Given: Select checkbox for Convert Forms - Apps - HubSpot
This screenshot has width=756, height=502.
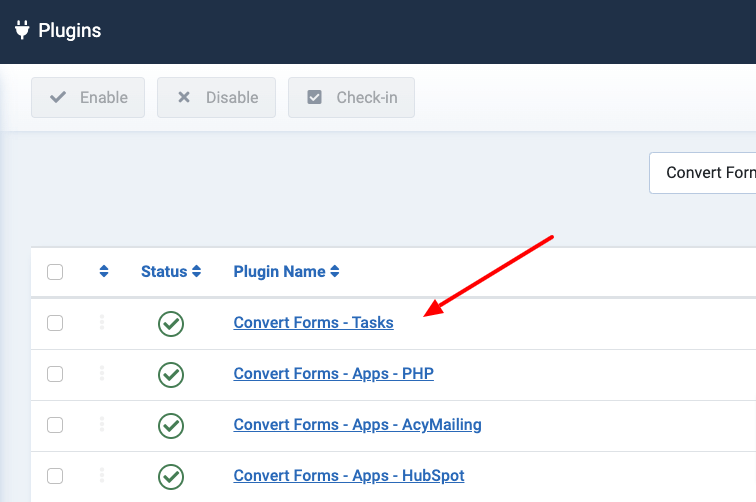Looking at the screenshot, I should (x=55, y=476).
